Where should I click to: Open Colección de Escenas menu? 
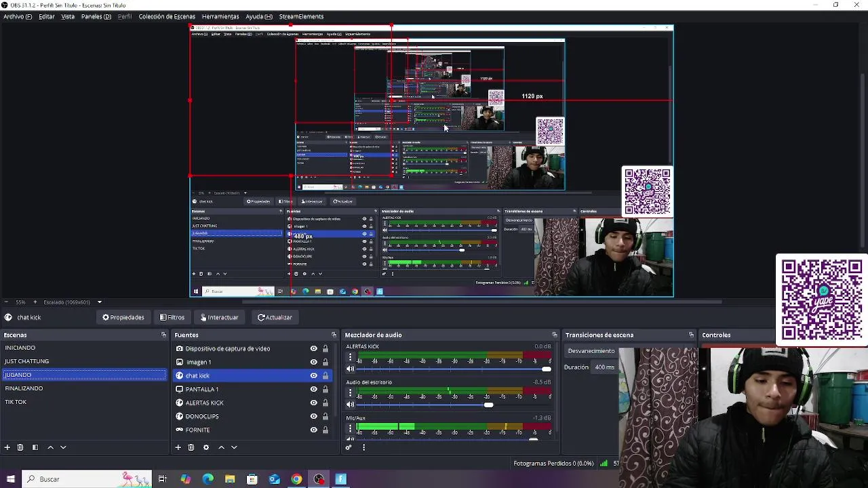point(167,16)
